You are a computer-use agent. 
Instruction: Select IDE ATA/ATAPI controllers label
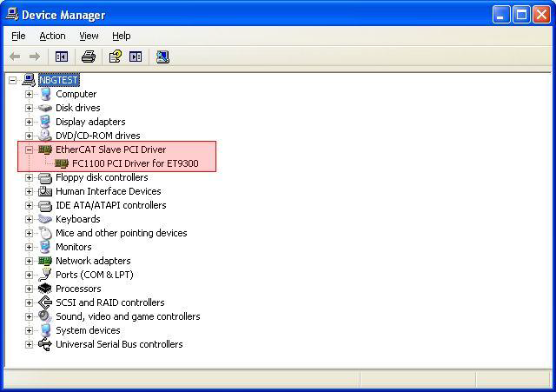[x=110, y=205]
